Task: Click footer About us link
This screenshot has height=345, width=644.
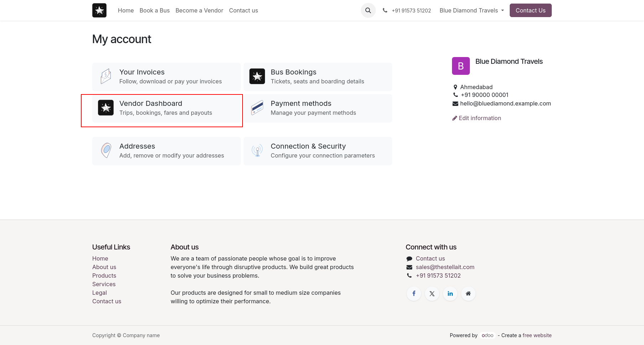Action: (x=104, y=267)
